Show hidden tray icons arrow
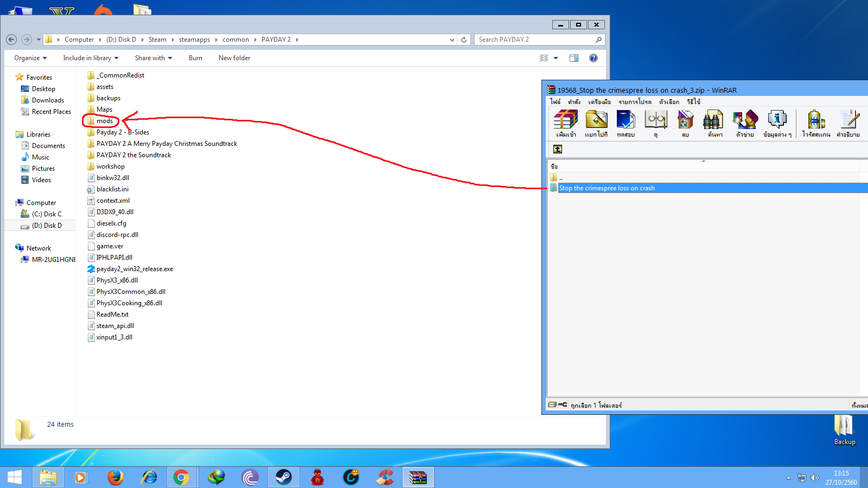 pos(788,478)
